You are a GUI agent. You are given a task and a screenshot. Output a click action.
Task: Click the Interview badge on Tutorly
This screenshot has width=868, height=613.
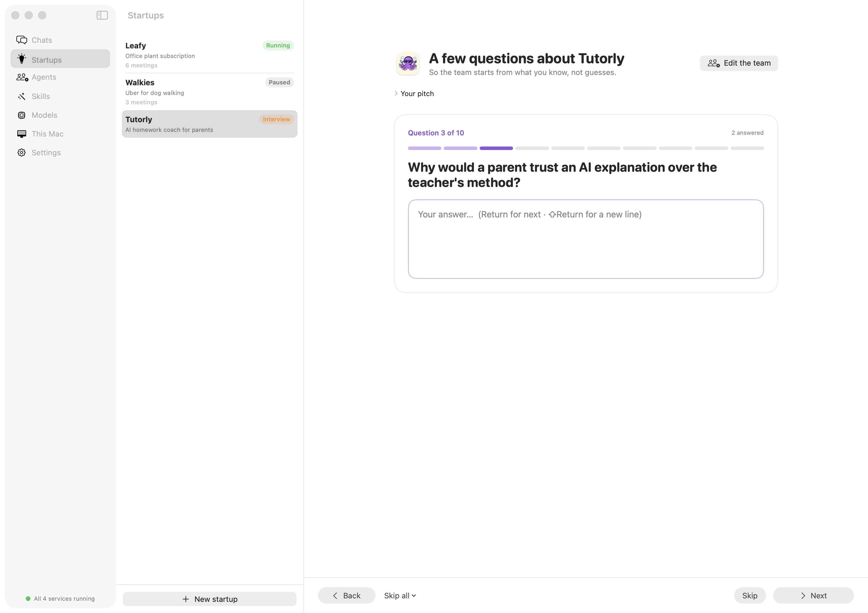(276, 119)
